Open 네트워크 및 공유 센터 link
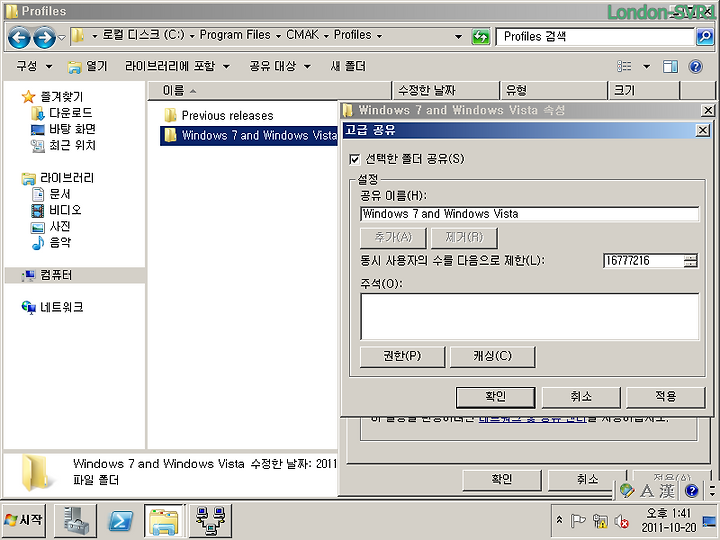The width and height of the screenshot is (720, 540). coord(533,419)
